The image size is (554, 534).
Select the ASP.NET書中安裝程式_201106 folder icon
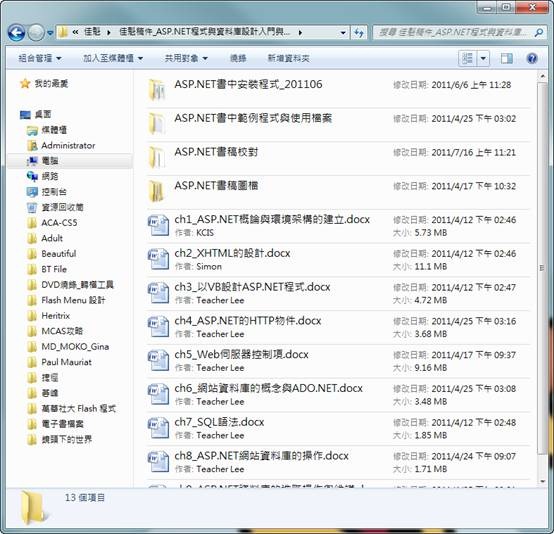click(x=156, y=90)
